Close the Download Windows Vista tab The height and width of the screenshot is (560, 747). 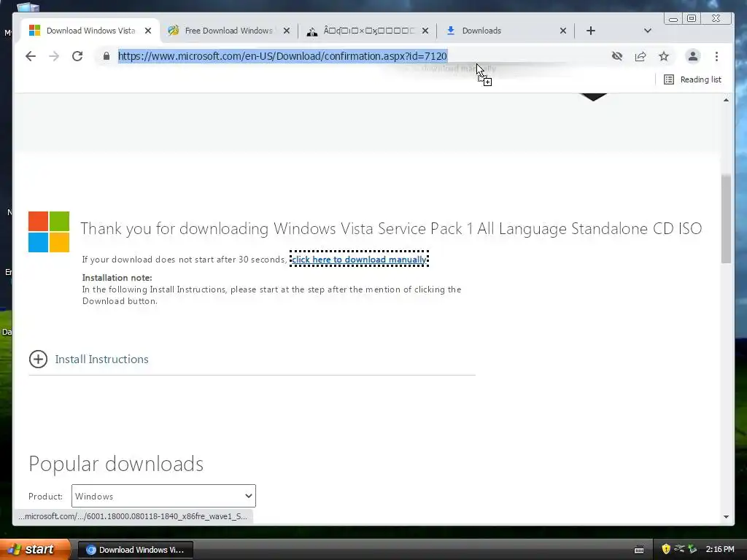pyautogui.click(x=148, y=31)
